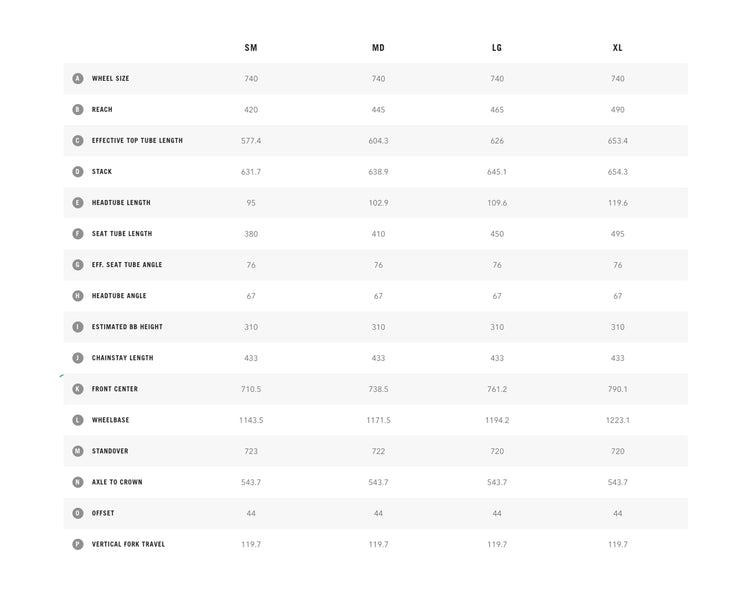This screenshot has height=592, width=740.
Task: Click the MD size column header
Action: [x=378, y=48]
